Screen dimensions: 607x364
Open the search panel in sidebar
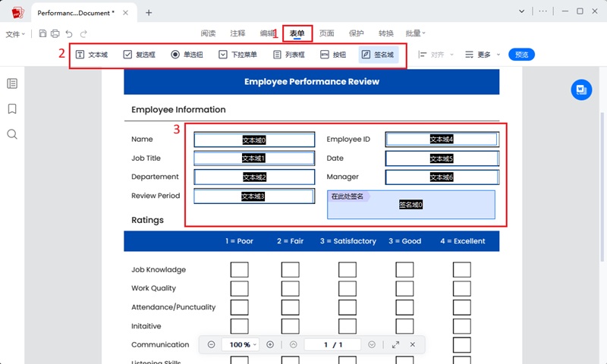[12, 134]
